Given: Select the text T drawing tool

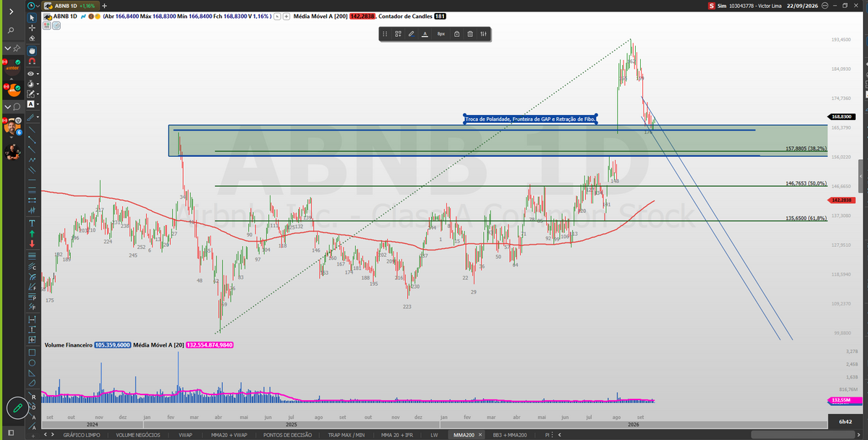Looking at the screenshot, I should [x=32, y=223].
